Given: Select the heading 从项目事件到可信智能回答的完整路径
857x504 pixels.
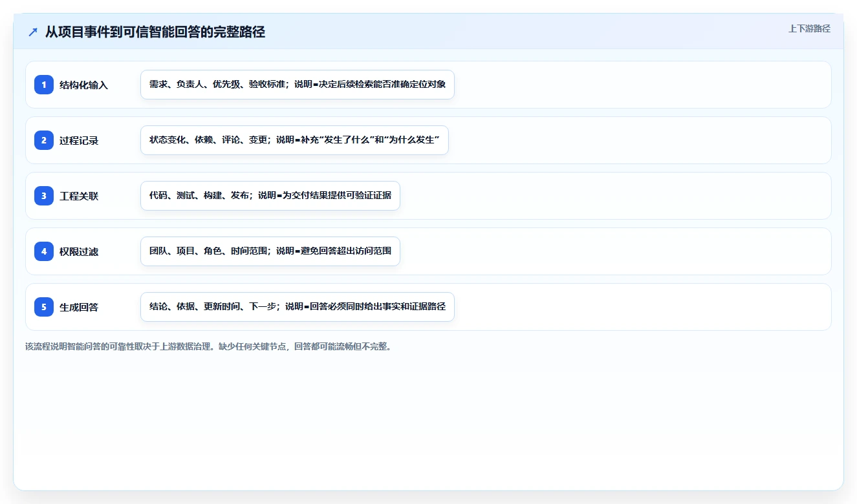Looking at the screenshot, I should [155, 32].
